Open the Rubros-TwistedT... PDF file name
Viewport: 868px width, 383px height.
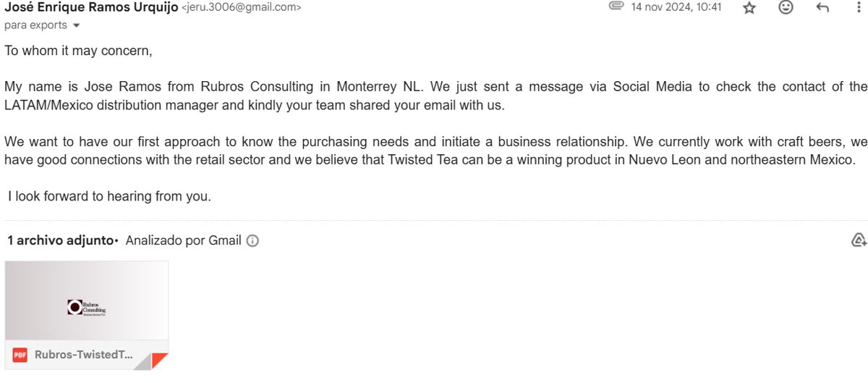(x=84, y=355)
